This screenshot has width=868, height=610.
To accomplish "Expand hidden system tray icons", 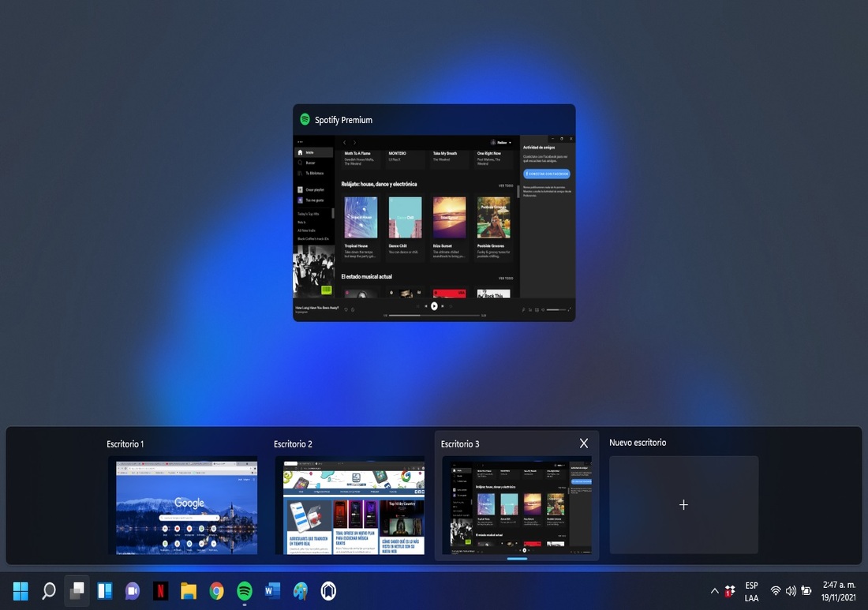I will point(715,591).
